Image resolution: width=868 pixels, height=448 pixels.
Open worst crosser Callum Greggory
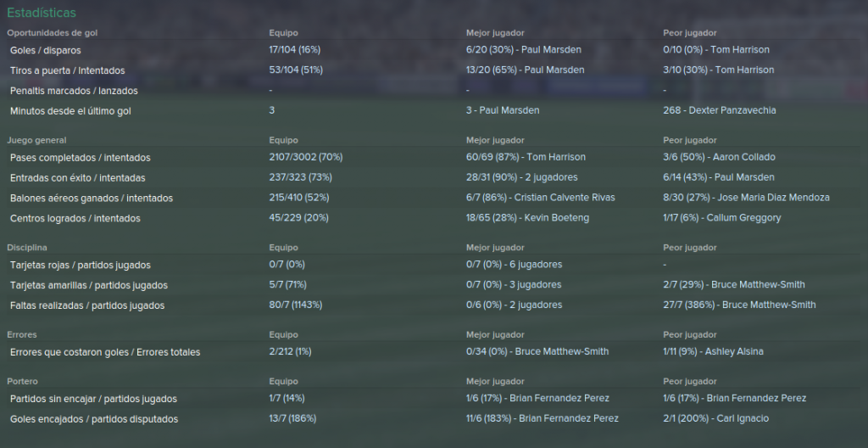click(x=743, y=218)
